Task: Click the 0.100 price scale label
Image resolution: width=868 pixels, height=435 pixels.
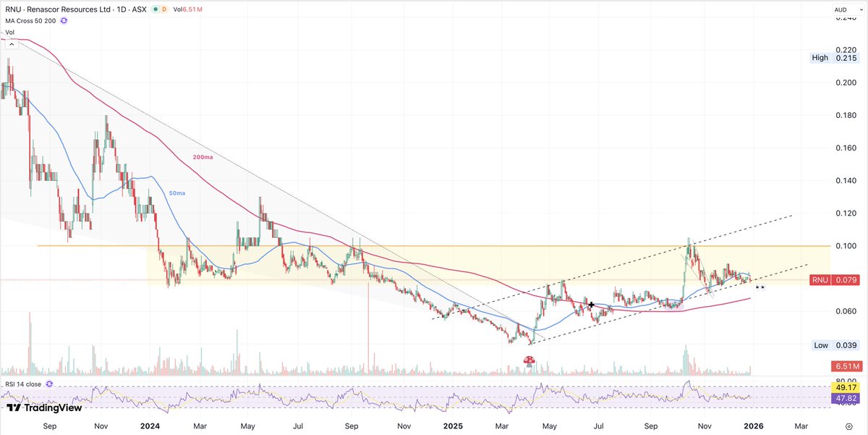Action: coord(846,246)
